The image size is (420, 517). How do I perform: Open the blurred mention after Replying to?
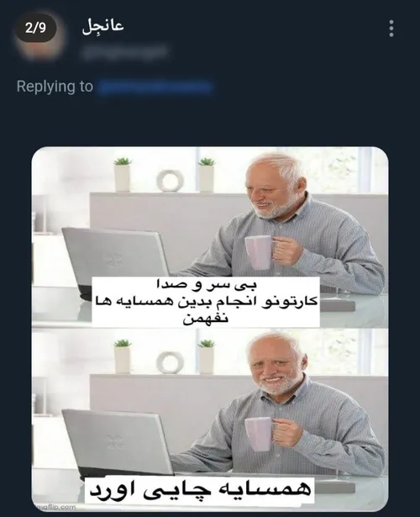point(155,87)
